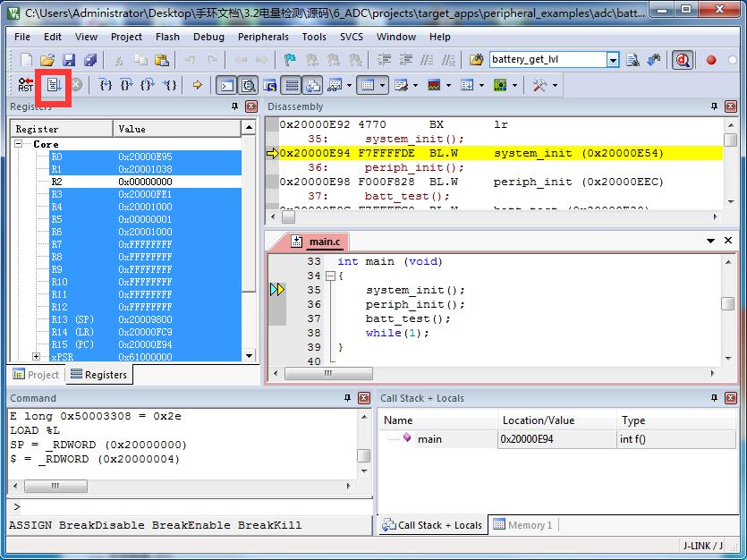
Task: Toggle auto-hide pin on Registers panel
Action: [234, 106]
